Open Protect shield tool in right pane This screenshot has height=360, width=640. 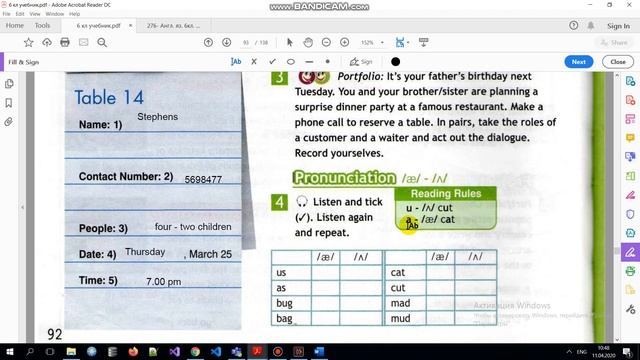[630, 214]
